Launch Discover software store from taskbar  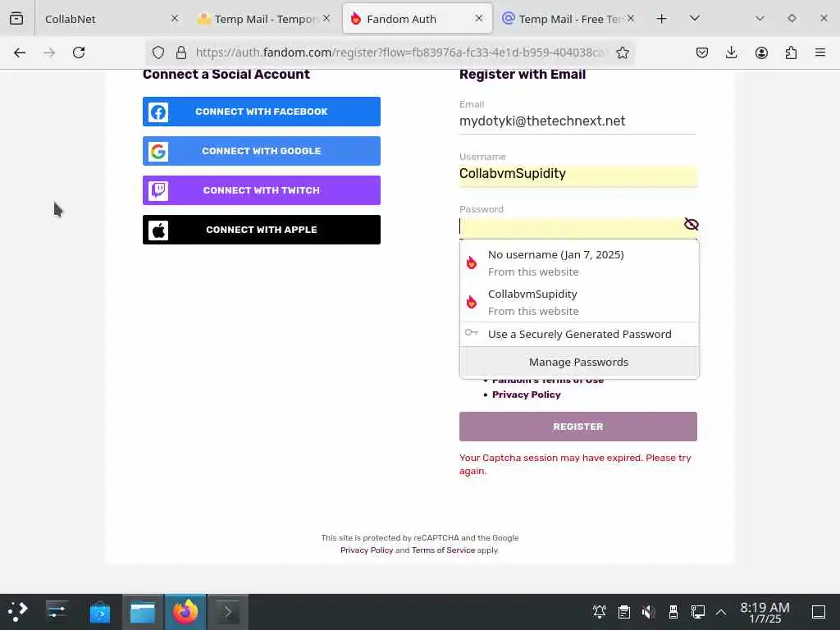[x=99, y=612]
